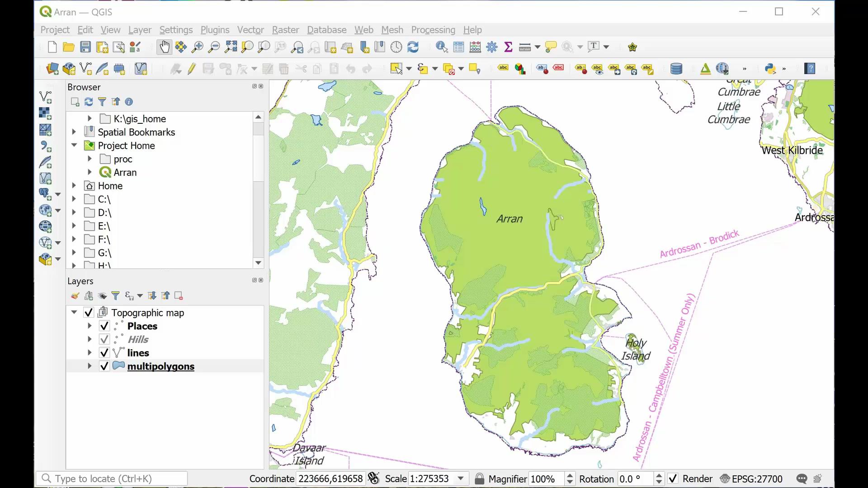Screen dimensions: 868x488
Task: Refresh the map canvas
Action: pos(413,47)
